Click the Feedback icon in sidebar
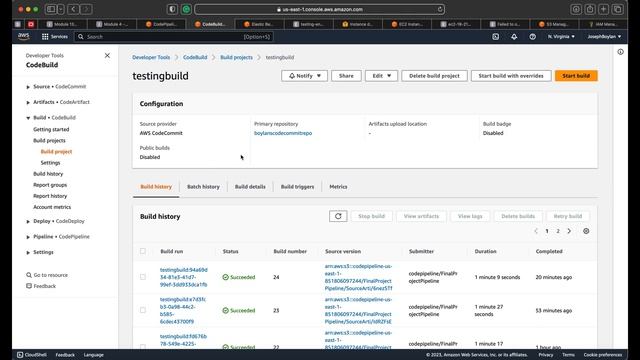 [29, 286]
